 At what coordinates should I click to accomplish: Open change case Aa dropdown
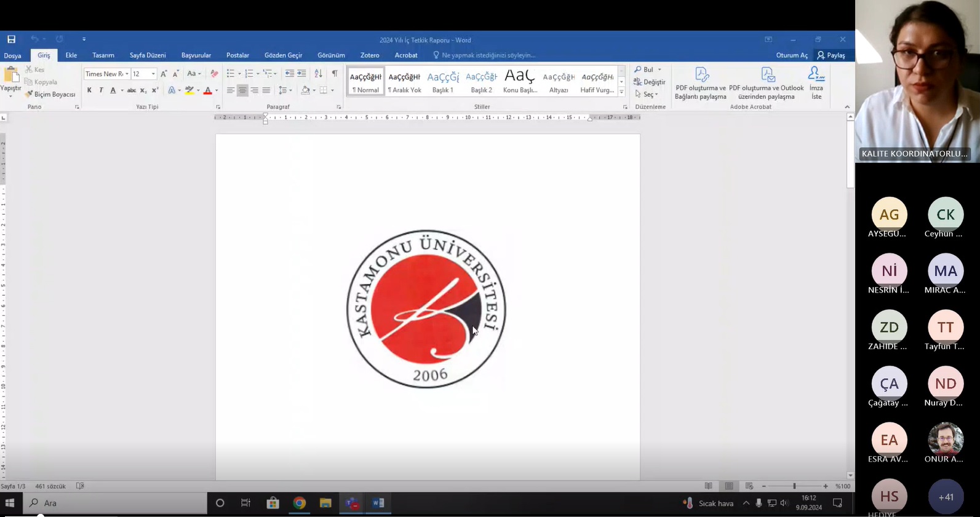click(x=194, y=74)
